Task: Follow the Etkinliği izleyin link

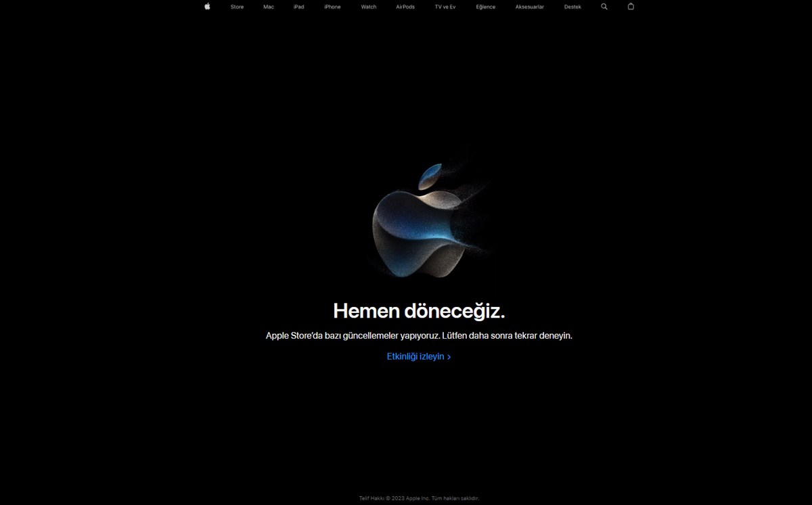Action: coord(419,356)
